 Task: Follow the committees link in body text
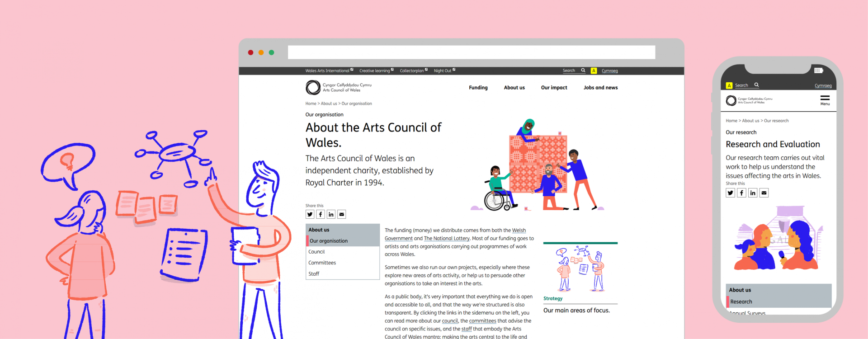482,321
